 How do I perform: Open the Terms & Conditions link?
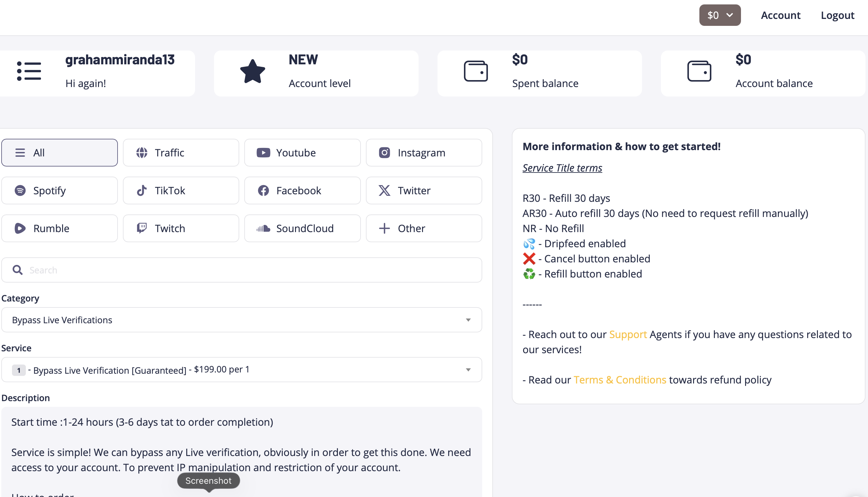click(620, 380)
